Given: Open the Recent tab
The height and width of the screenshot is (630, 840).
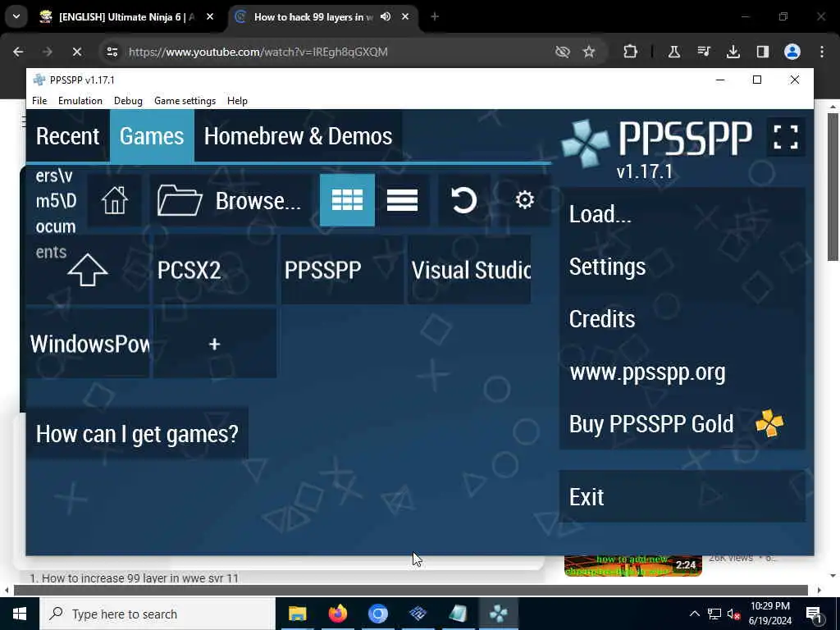Looking at the screenshot, I should (x=67, y=136).
